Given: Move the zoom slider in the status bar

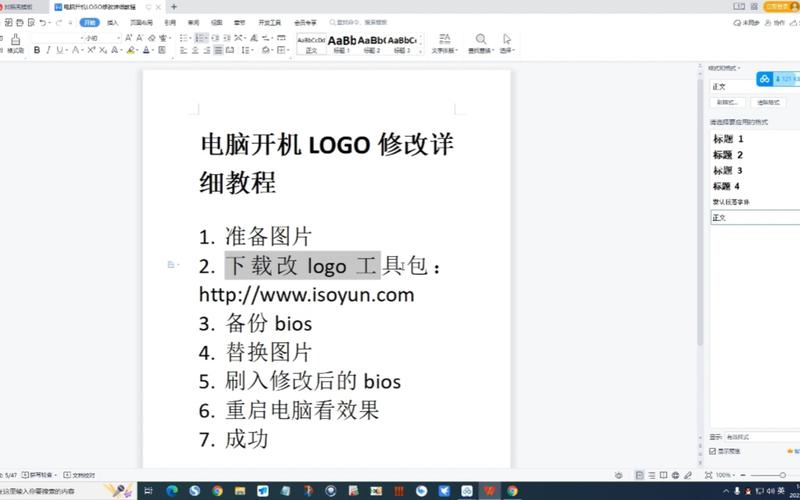Looking at the screenshot, I should click(x=782, y=475).
